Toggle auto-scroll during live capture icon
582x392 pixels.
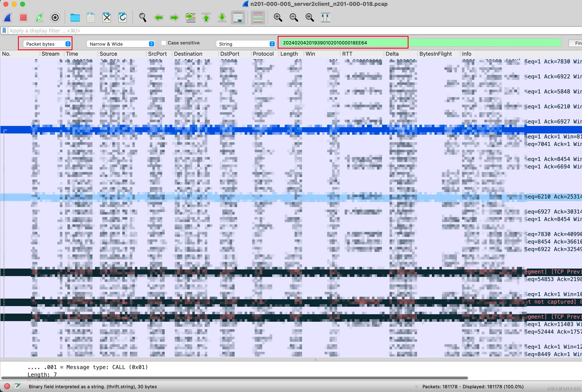click(238, 18)
